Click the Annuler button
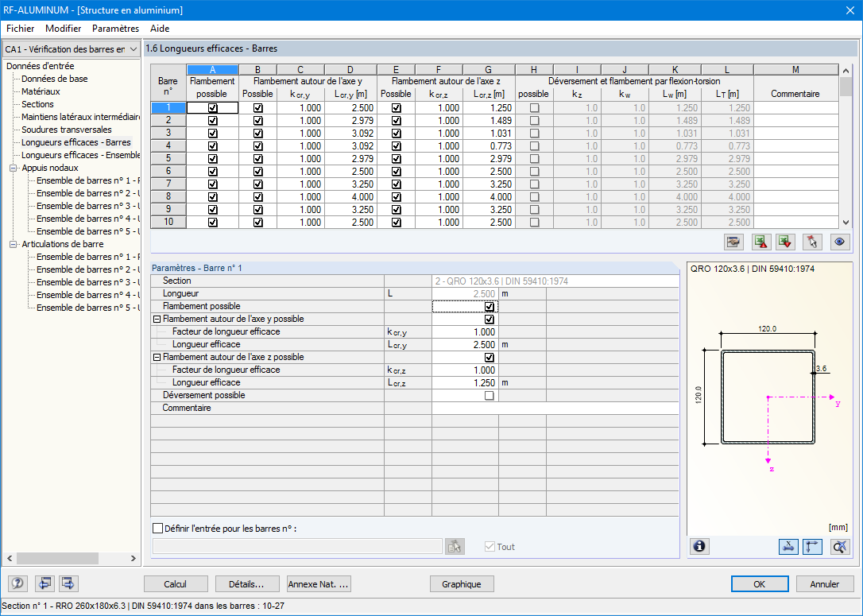The height and width of the screenshot is (616, 863). pyautogui.click(x=825, y=584)
